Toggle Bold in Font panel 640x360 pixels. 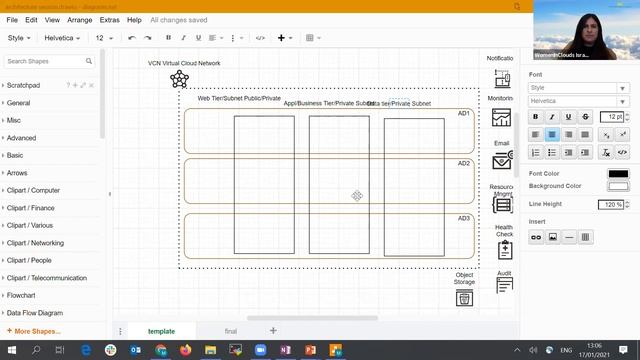click(x=536, y=117)
